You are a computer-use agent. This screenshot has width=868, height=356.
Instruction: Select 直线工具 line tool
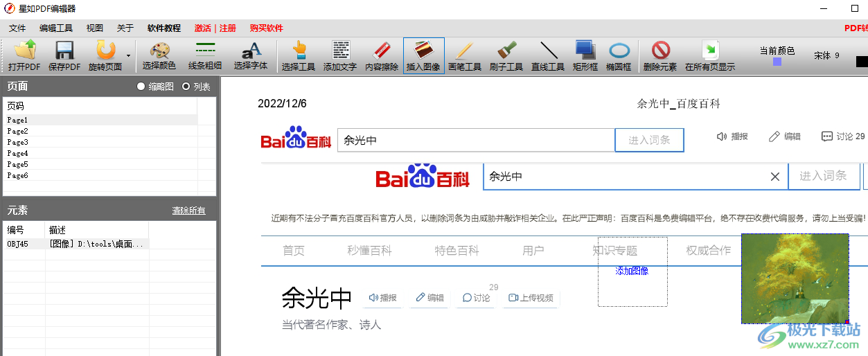pyautogui.click(x=548, y=55)
